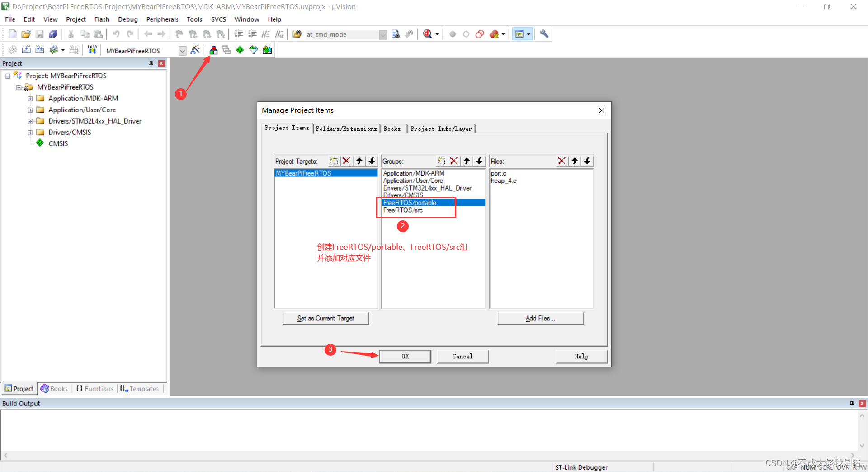This screenshot has height=472, width=868.
Task: Rebuild all target files icon
Action: pyautogui.click(x=40, y=50)
